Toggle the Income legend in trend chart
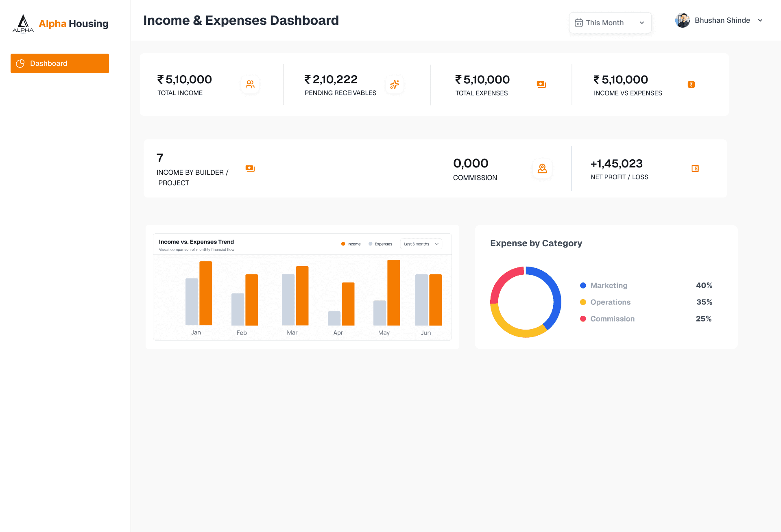 (351, 244)
